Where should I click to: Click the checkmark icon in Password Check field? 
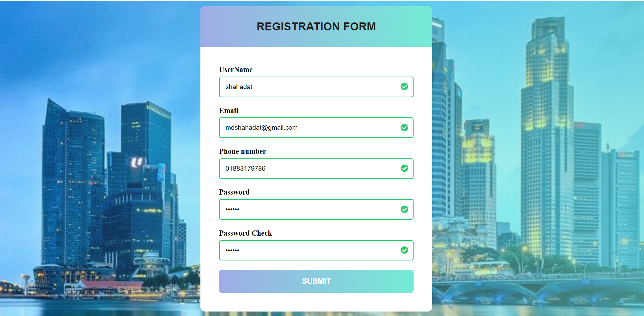(404, 250)
